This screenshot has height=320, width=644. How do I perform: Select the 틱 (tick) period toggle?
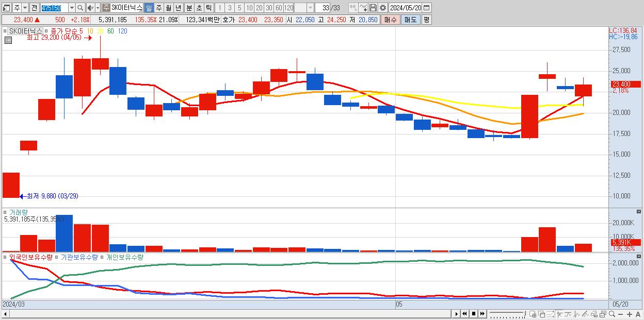click(208, 8)
